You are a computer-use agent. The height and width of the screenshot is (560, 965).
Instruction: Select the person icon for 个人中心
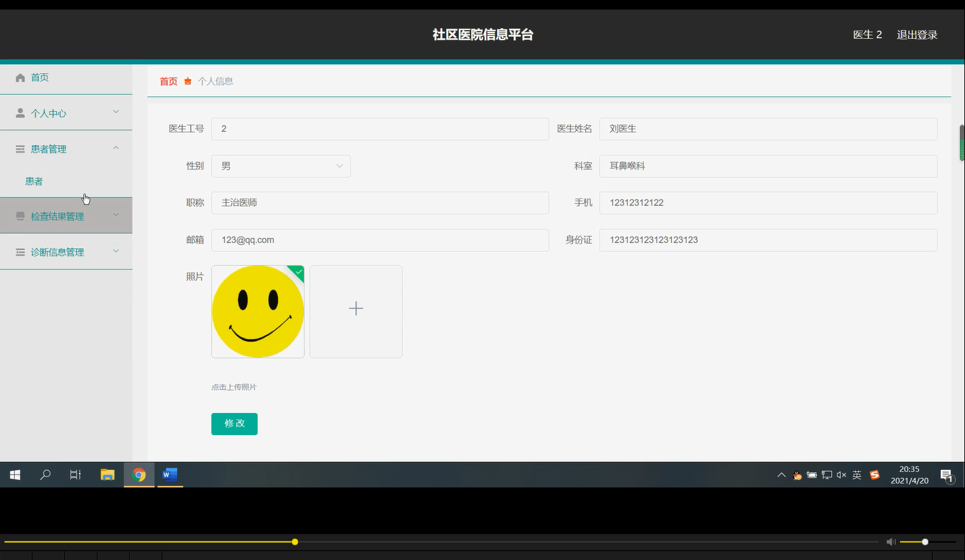(x=20, y=113)
